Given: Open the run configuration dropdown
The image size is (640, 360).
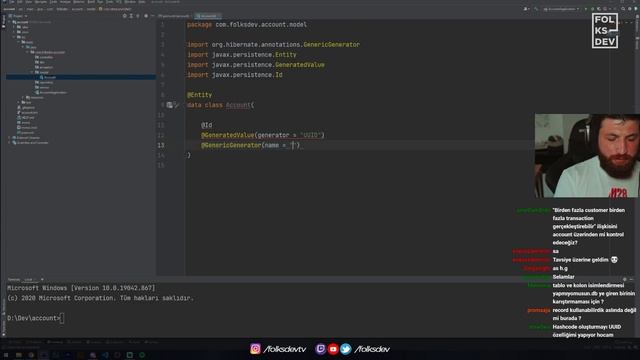Looking at the screenshot, I should [x=562, y=9].
